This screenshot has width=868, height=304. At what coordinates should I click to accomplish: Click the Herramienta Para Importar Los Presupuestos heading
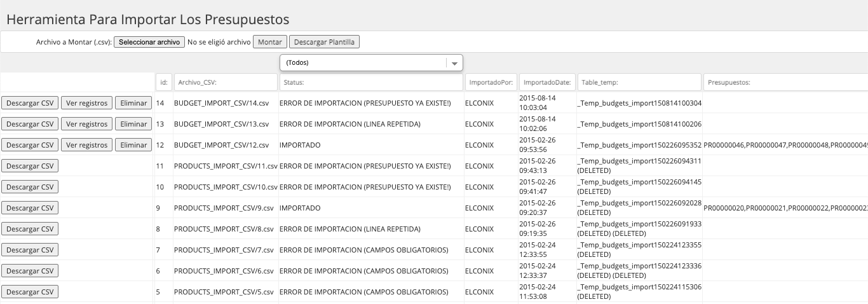(x=147, y=20)
